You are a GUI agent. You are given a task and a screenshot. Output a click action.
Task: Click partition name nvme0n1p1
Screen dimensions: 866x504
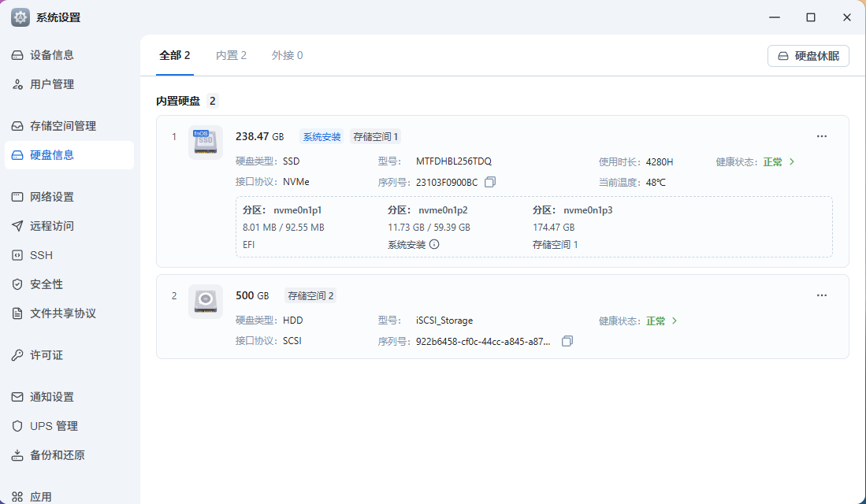[298, 210]
